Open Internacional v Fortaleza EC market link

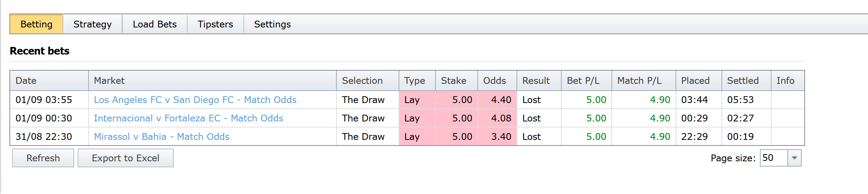coord(188,118)
